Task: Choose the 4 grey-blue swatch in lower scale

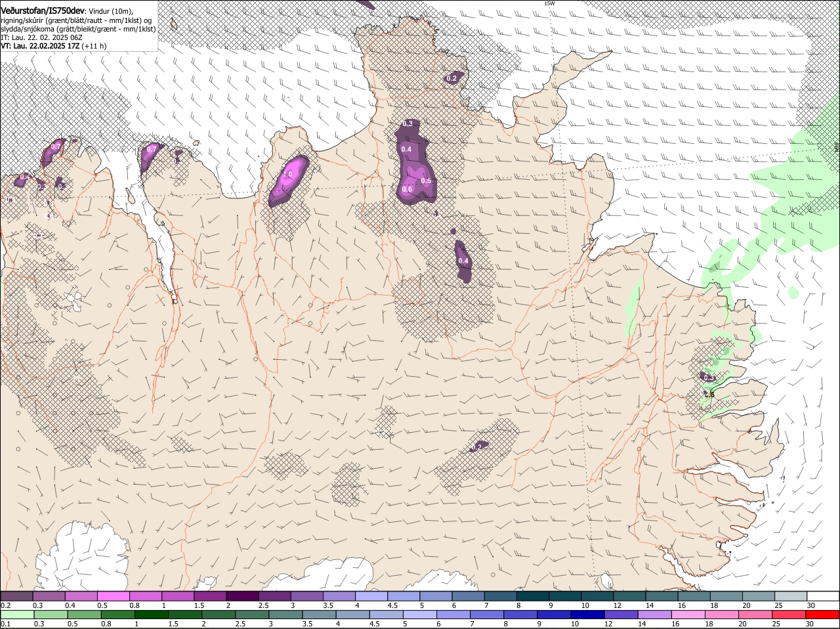Action: coord(352,615)
